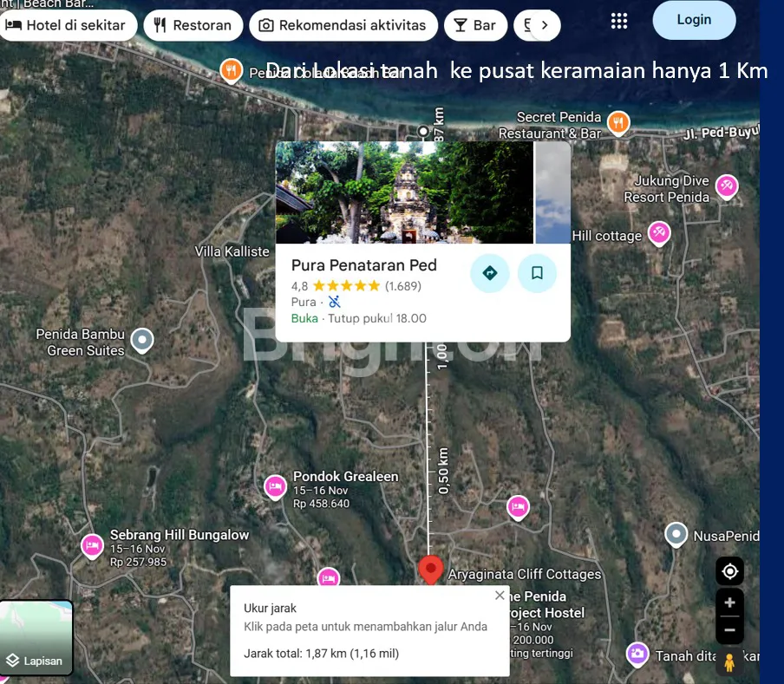Select the Restoran category chip
784x684 pixels.
[x=193, y=25]
